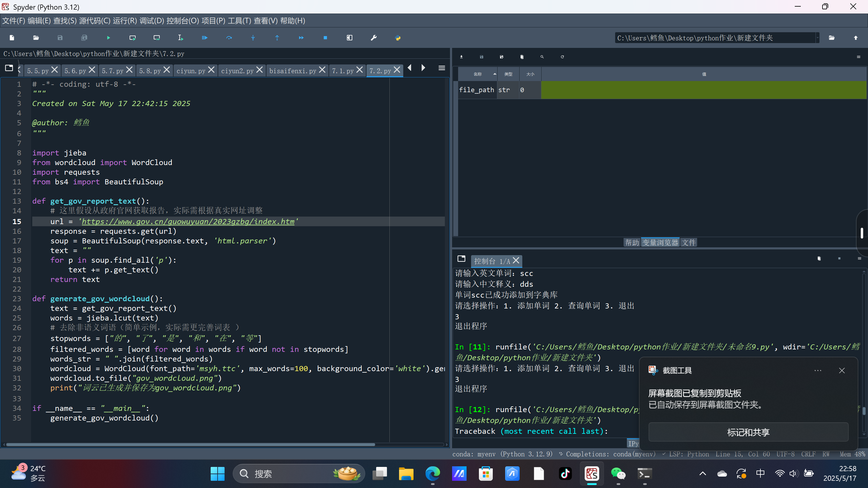868x488 pixels.
Task: Click Refresh variables icon in variable explorer
Action: pos(562,57)
